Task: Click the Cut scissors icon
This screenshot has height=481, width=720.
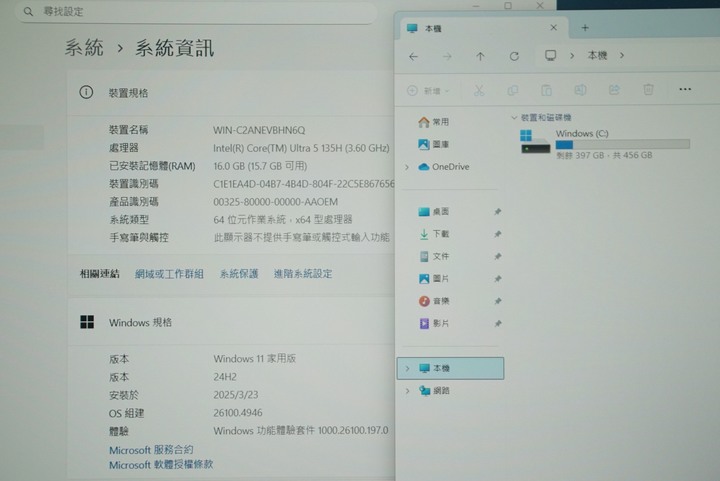Action: 479,90
